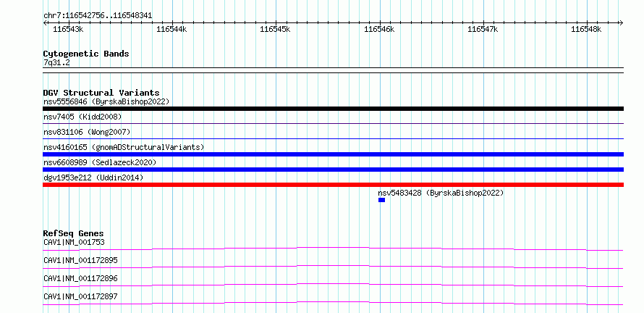Click the thin blue nsv831106 variant line
The height and width of the screenshot is (313, 644).
[x=333, y=138]
